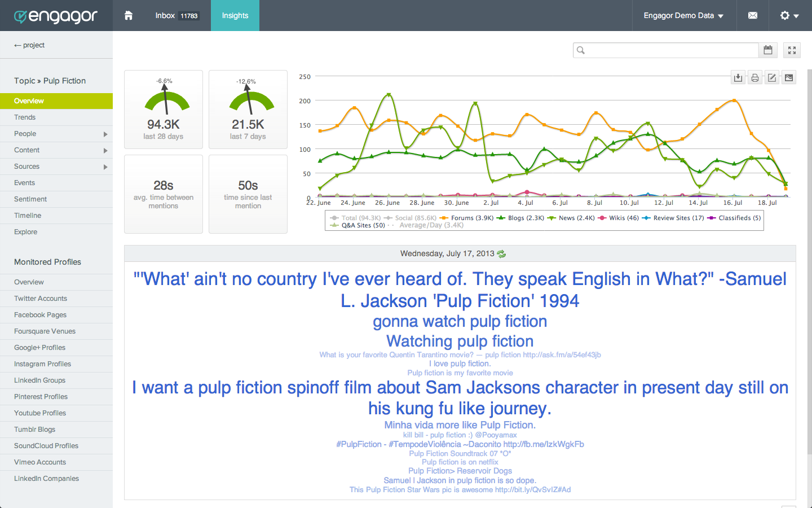Open Twitter Accounts
This screenshot has width=812, height=508.
click(x=56, y=299)
